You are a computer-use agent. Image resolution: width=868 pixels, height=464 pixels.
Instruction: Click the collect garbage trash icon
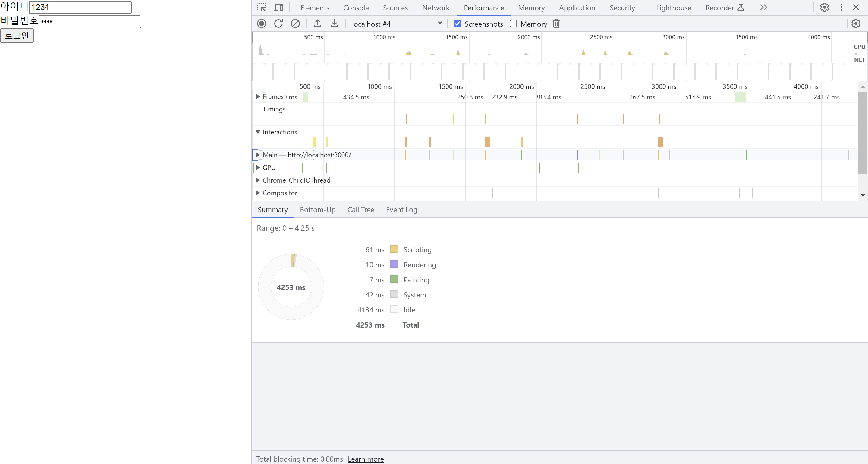pos(556,24)
